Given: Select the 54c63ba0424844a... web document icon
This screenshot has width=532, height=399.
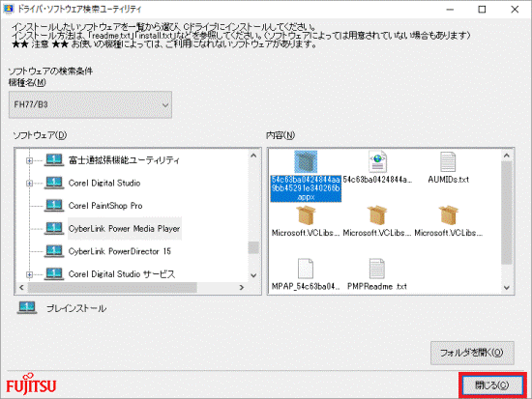Looking at the screenshot, I should [377, 161].
